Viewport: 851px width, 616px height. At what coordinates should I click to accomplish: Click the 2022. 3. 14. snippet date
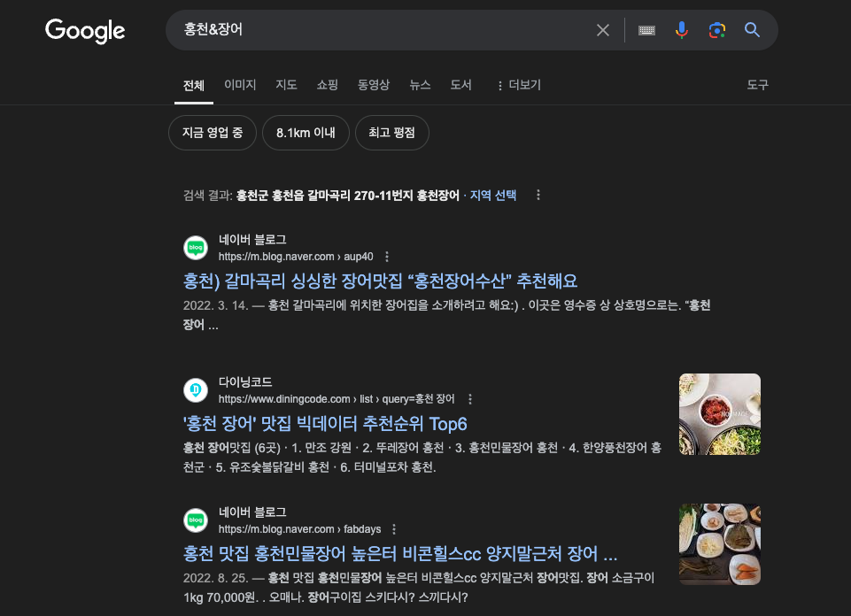point(215,305)
